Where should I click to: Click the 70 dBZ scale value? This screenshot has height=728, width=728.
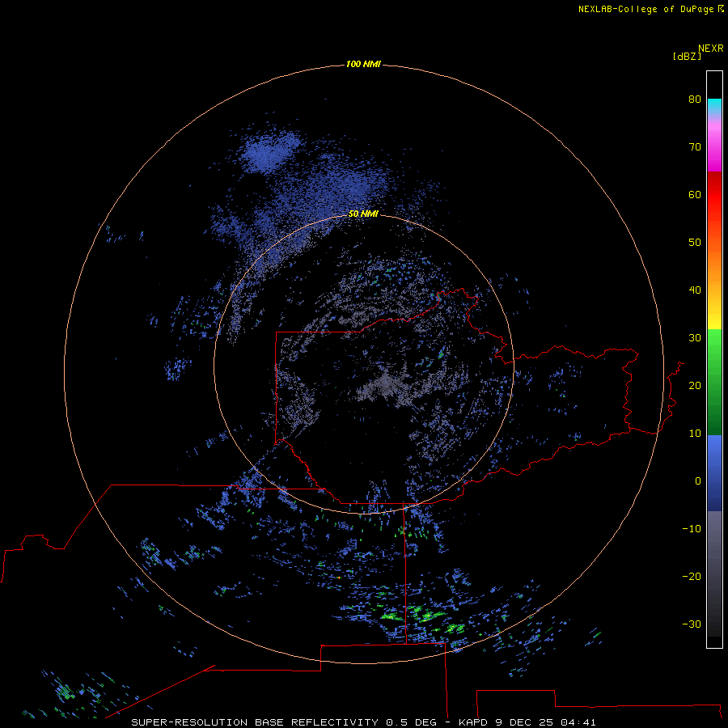coord(695,146)
